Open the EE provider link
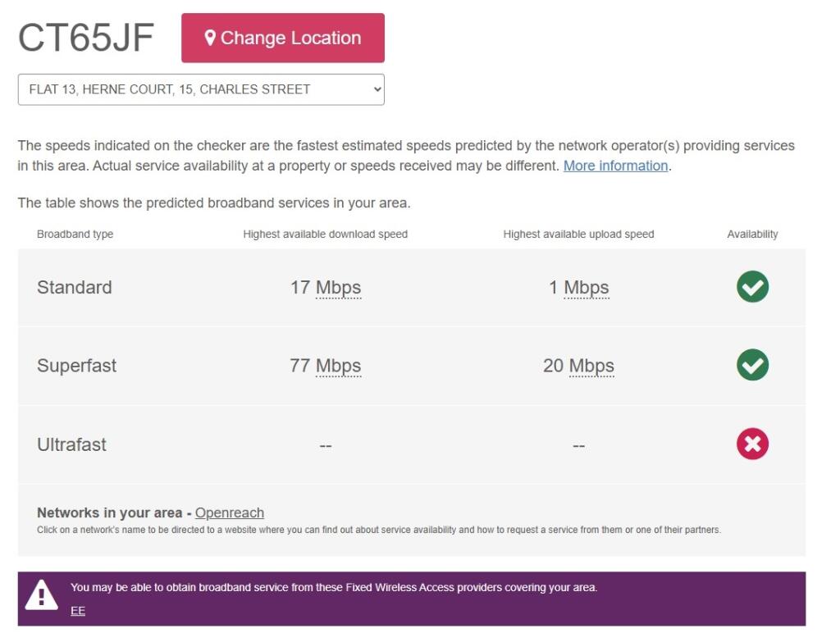 (76, 610)
